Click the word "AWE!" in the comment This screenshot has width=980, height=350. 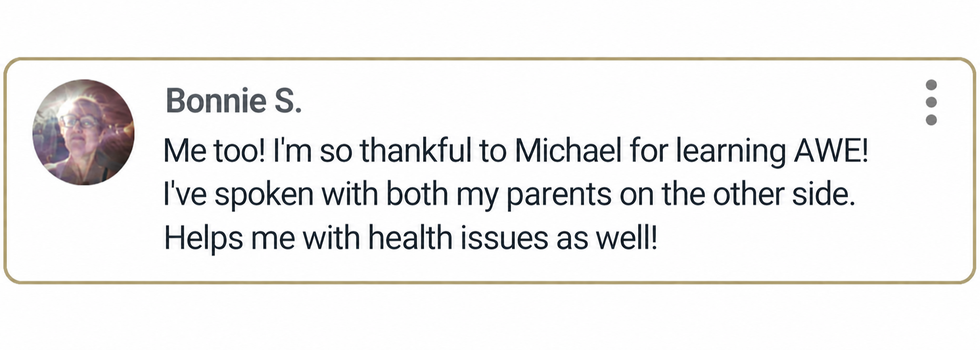(831, 151)
